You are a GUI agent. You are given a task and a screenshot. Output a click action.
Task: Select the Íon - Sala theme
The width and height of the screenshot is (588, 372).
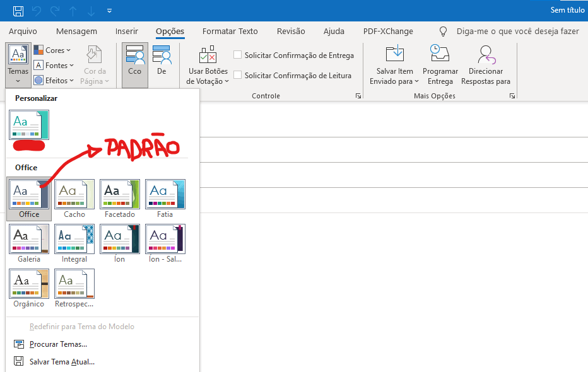(165, 244)
